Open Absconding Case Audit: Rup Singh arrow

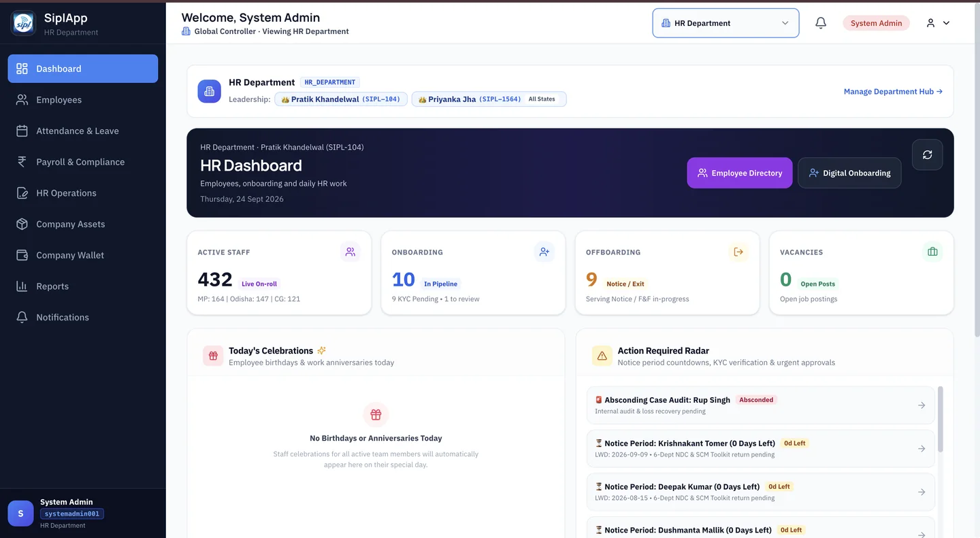pos(921,405)
